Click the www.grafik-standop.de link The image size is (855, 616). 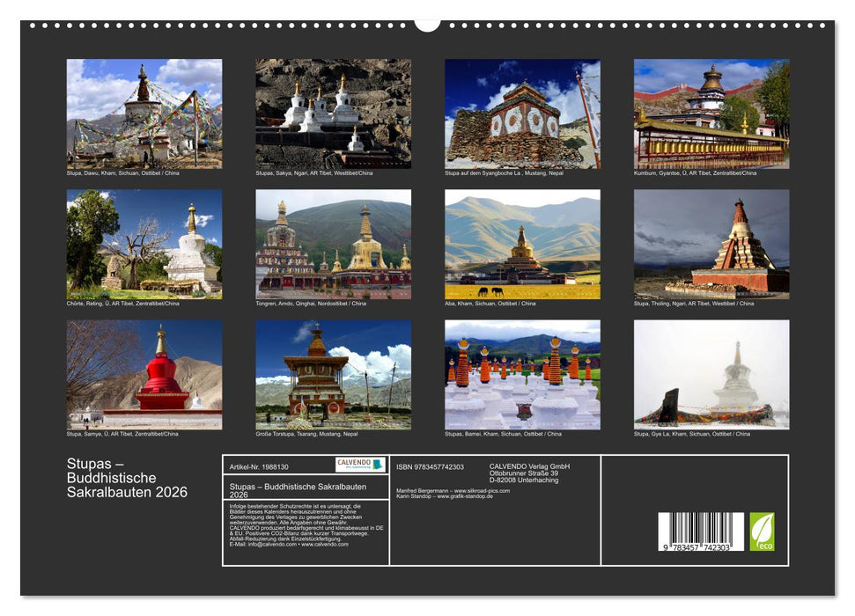click(x=465, y=495)
